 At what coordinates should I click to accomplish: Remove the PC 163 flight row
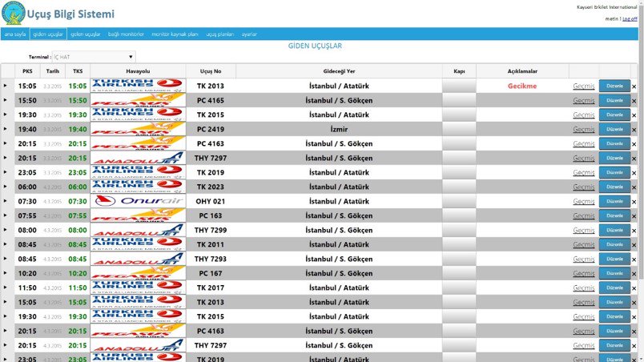coord(634,216)
